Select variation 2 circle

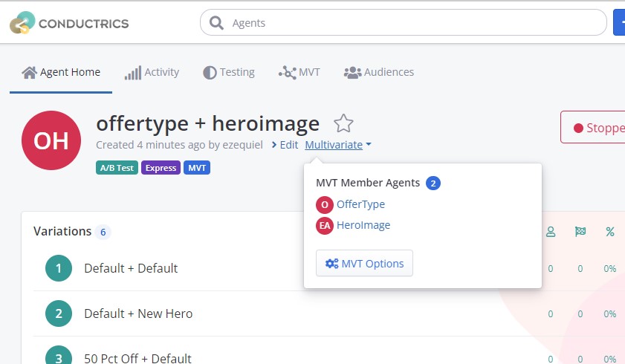point(59,313)
